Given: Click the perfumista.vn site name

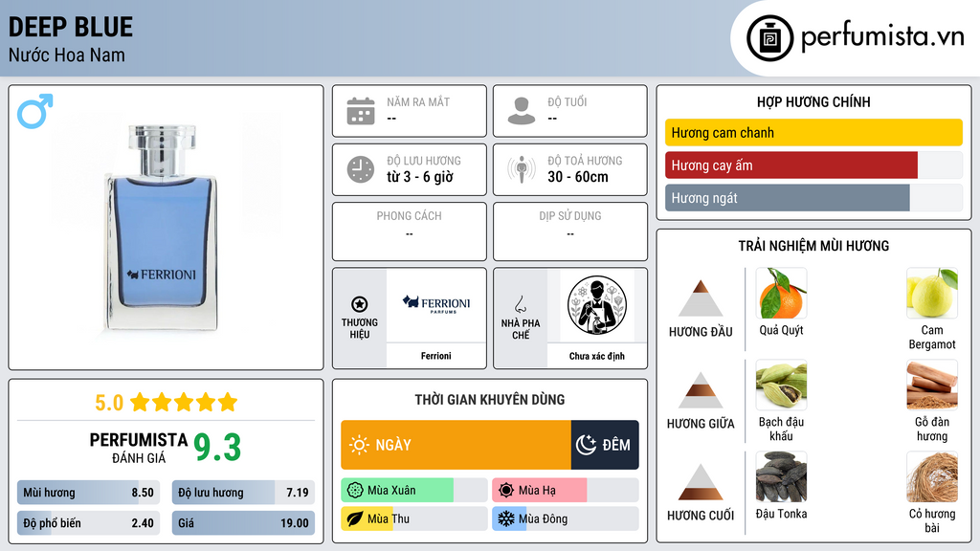Looking at the screenshot, I should [882, 37].
